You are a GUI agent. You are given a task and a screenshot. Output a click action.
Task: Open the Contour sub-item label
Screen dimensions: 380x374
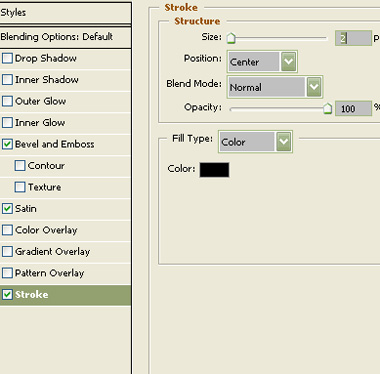tap(46, 165)
